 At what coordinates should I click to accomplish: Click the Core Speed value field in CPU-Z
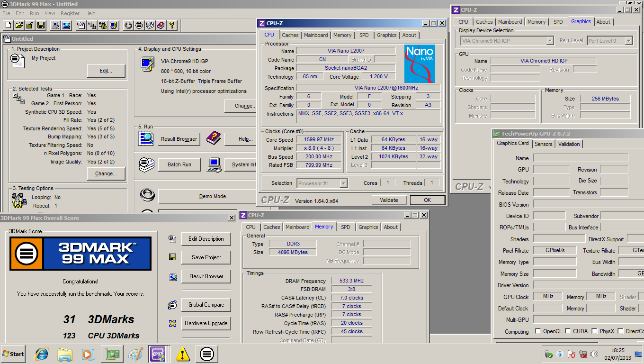pyautogui.click(x=319, y=139)
